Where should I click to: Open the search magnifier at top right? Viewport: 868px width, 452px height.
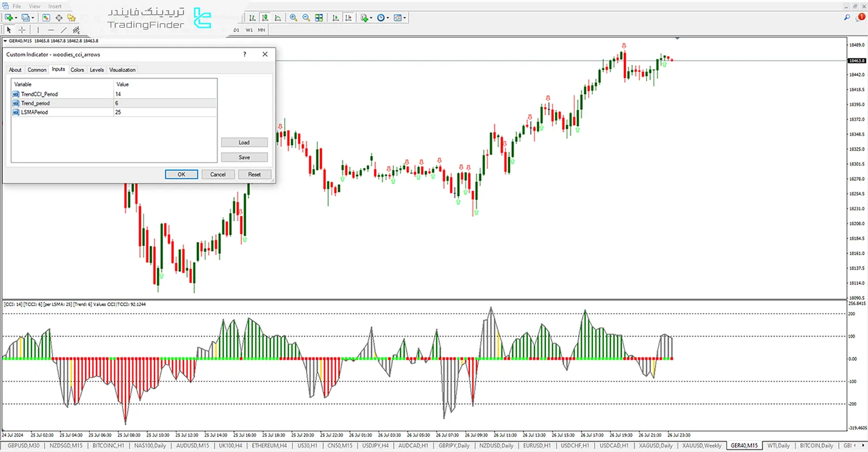click(847, 18)
